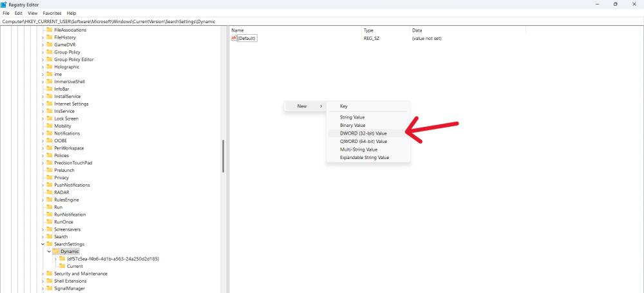Open the Favorites menu
The height and width of the screenshot is (293, 644).
tap(52, 13)
